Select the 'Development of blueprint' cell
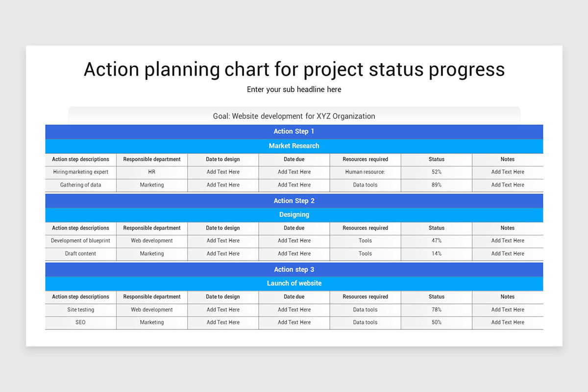The height and width of the screenshot is (392, 588). 81,241
